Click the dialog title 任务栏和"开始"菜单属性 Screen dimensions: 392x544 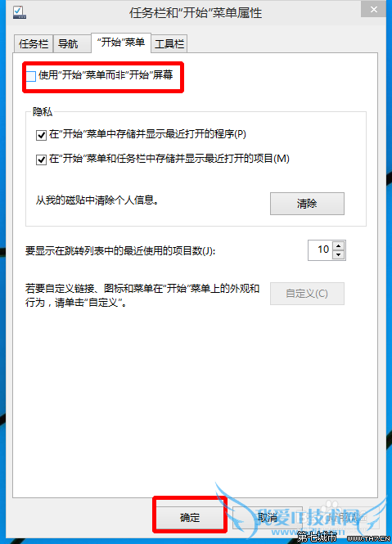coord(196,13)
